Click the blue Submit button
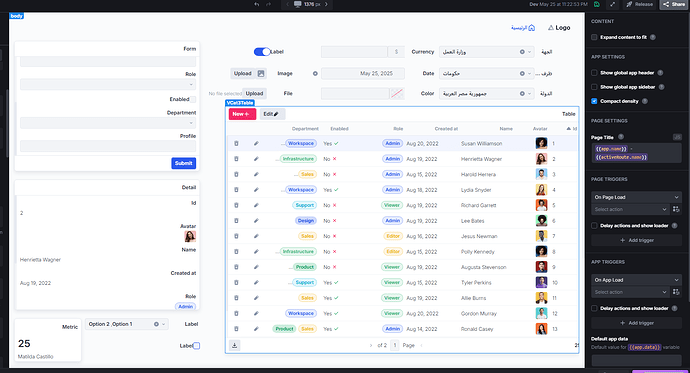The image size is (690, 373). tap(184, 163)
